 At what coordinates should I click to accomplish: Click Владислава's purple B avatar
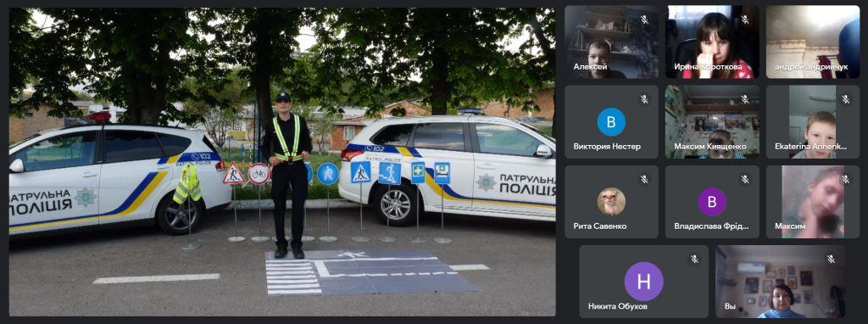click(712, 202)
